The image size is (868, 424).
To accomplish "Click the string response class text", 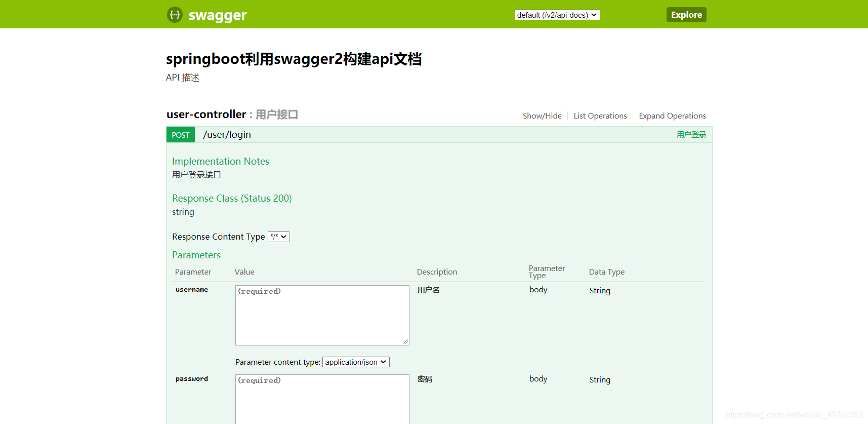I will click(x=183, y=212).
